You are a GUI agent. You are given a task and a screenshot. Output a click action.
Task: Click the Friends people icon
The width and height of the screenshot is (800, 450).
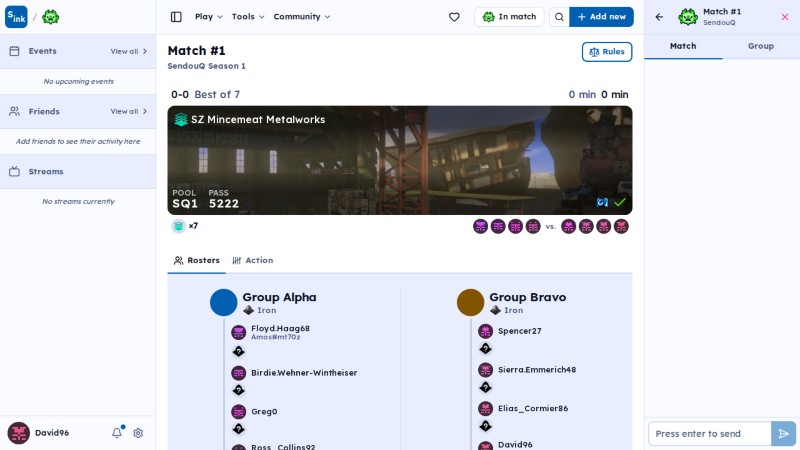pos(14,111)
